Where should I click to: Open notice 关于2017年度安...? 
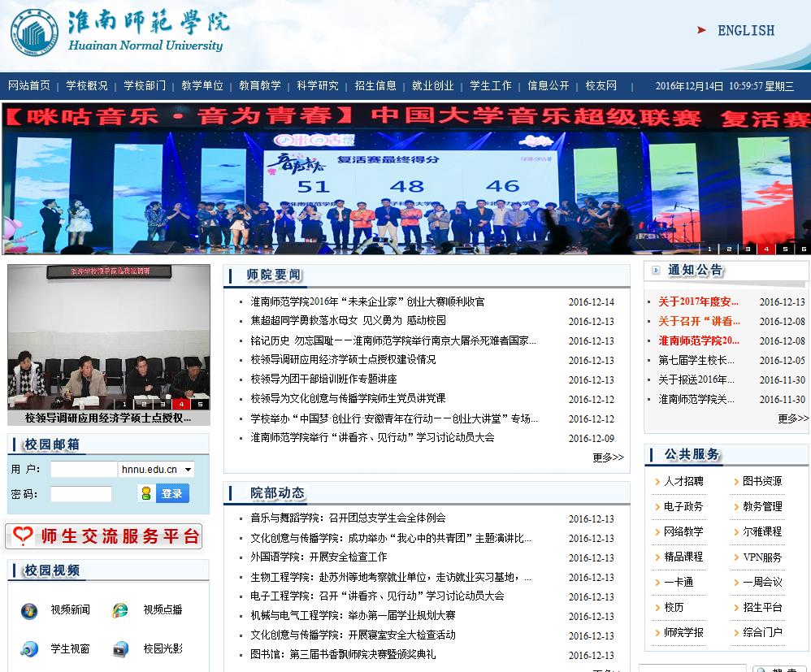point(698,301)
